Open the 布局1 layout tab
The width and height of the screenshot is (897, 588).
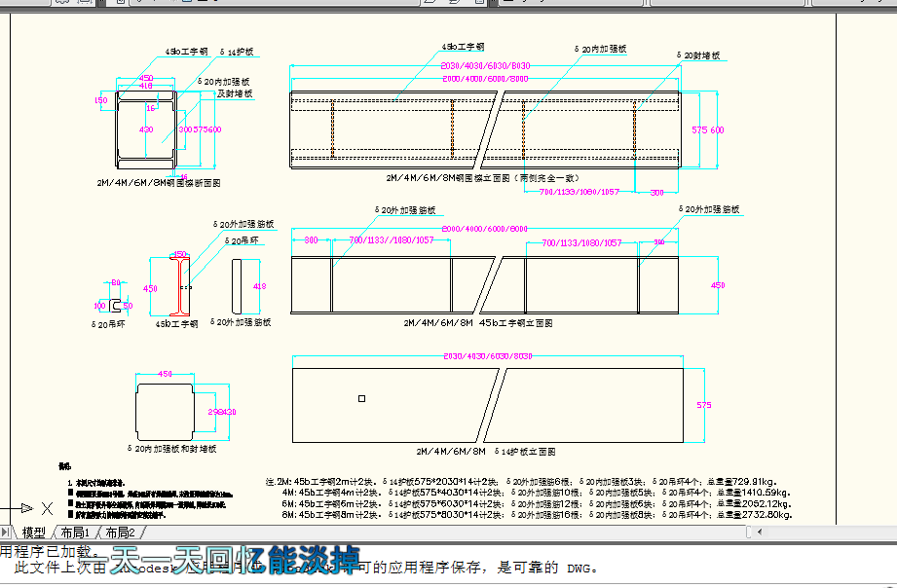(x=75, y=533)
